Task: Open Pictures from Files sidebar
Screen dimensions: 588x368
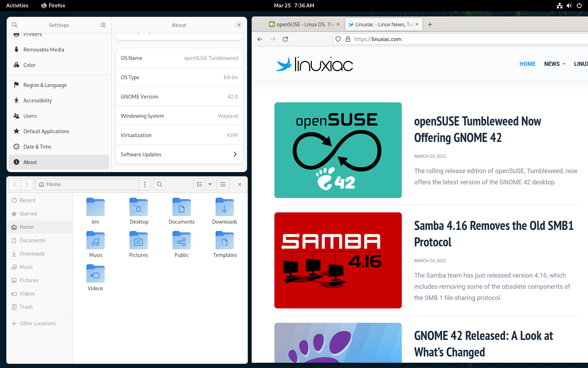Action: [39, 280]
